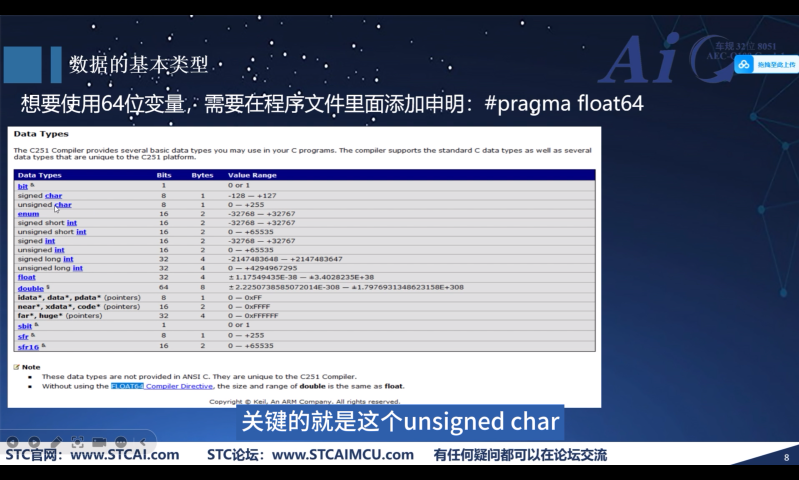The width and height of the screenshot is (799, 480).
Task: Click the 'Bits' column header
Action: point(164,175)
